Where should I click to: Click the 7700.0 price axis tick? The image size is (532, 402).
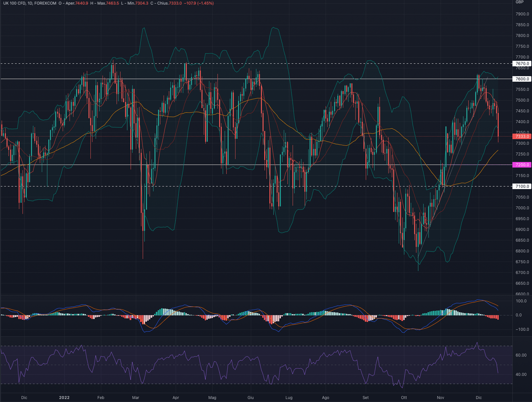click(x=522, y=57)
